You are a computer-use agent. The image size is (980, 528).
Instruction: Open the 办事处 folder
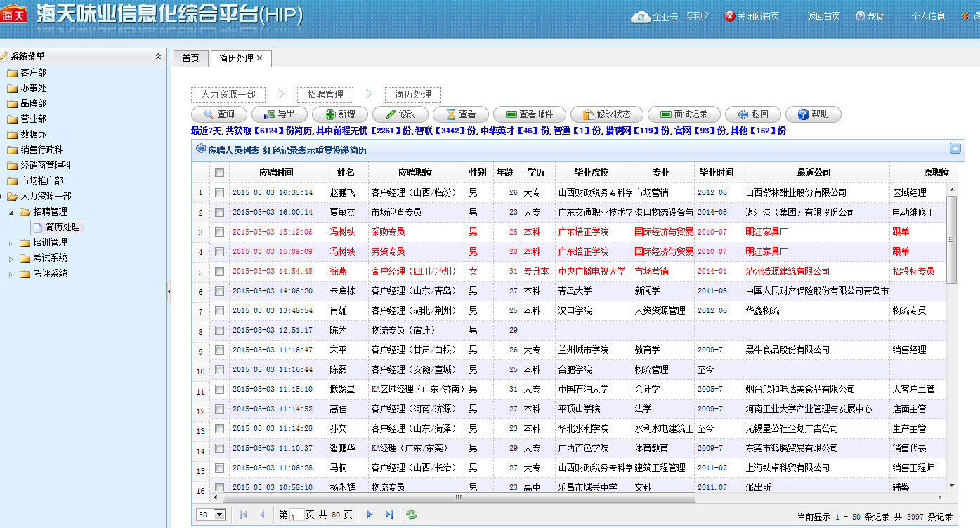click(27, 88)
